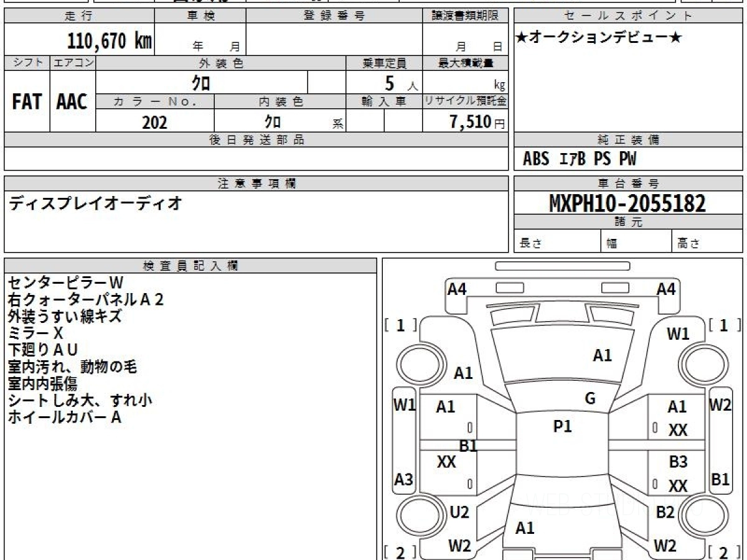Click the 走行 column header

(x=78, y=16)
